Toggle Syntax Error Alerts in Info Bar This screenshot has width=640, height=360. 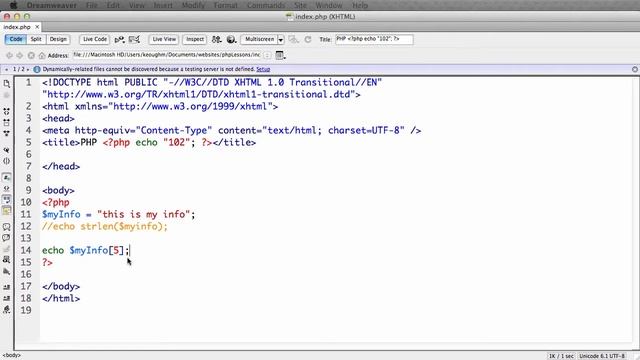pyautogui.click(x=7, y=211)
